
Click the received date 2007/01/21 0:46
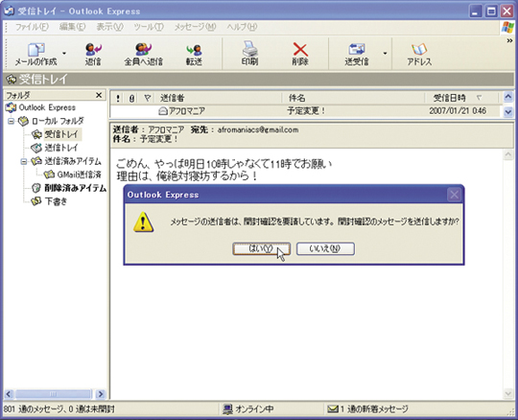click(458, 111)
